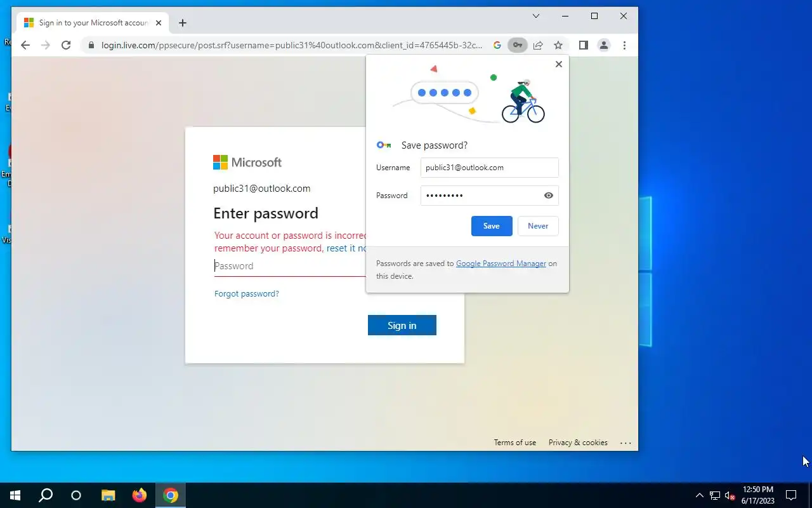Click the Microsoft Password input field
812x508 pixels.
[x=290, y=266]
